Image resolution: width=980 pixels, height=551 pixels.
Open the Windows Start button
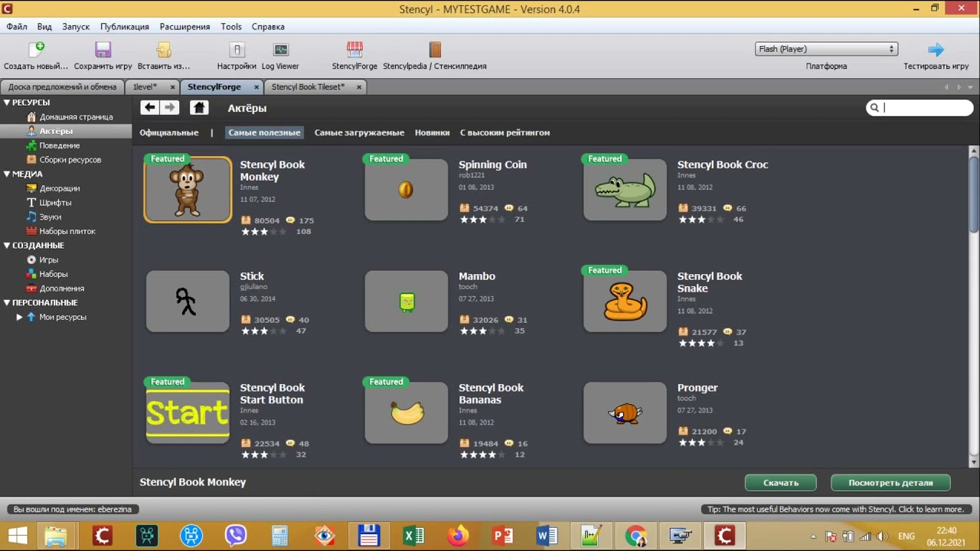point(17,536)
